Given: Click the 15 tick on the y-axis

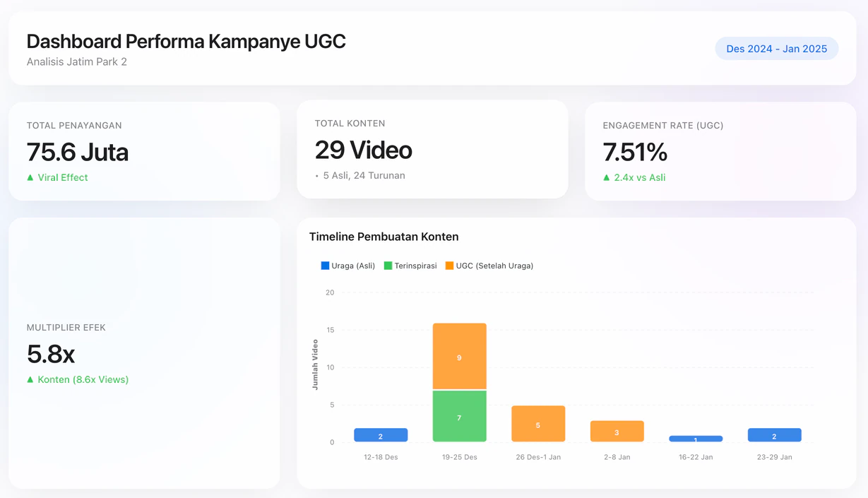Looking at the screenshot, I should tap(330, 330).
